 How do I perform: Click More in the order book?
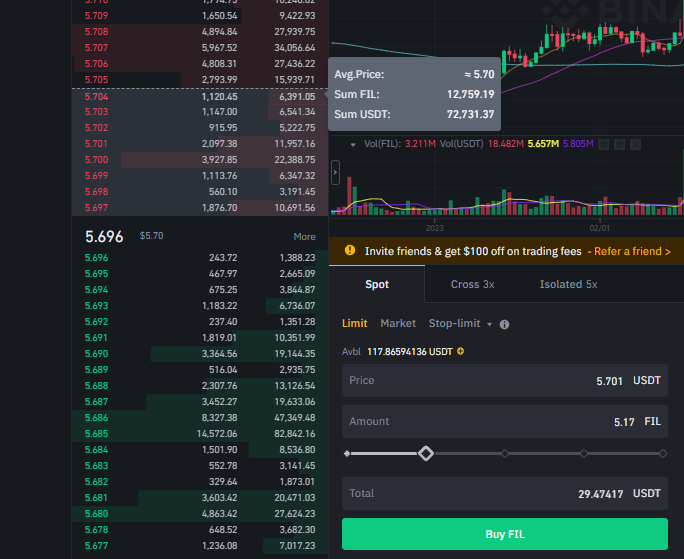[x=304, y=237]
